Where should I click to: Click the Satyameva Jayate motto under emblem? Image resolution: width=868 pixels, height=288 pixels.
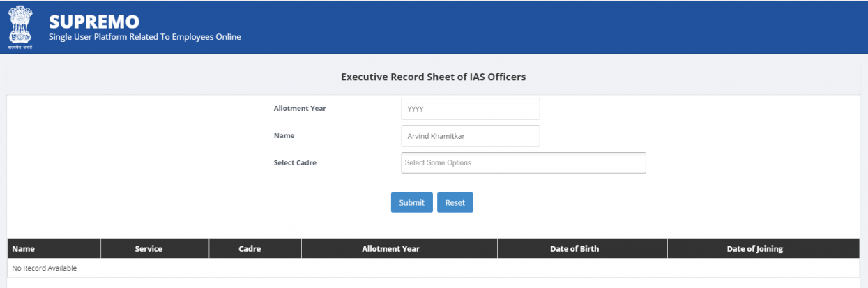click(20, 47)
